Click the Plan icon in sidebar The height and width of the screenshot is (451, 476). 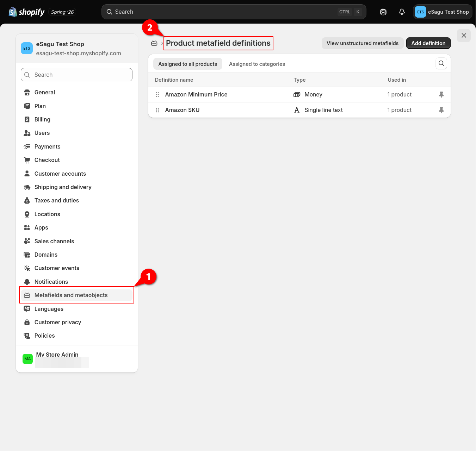tap(27, 106)
